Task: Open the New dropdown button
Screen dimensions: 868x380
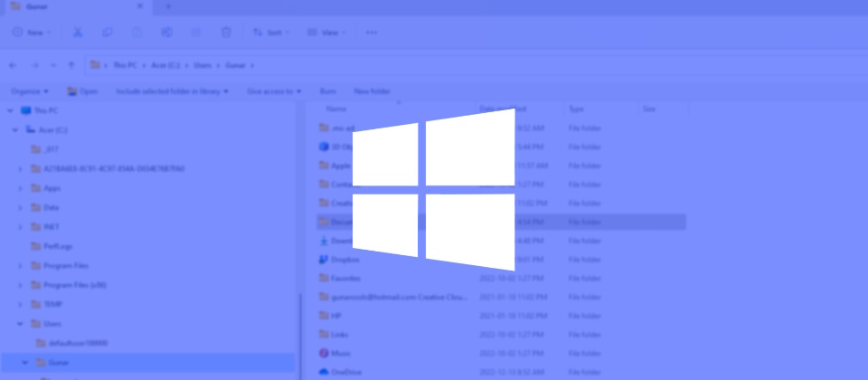Action: click(32, 33)
